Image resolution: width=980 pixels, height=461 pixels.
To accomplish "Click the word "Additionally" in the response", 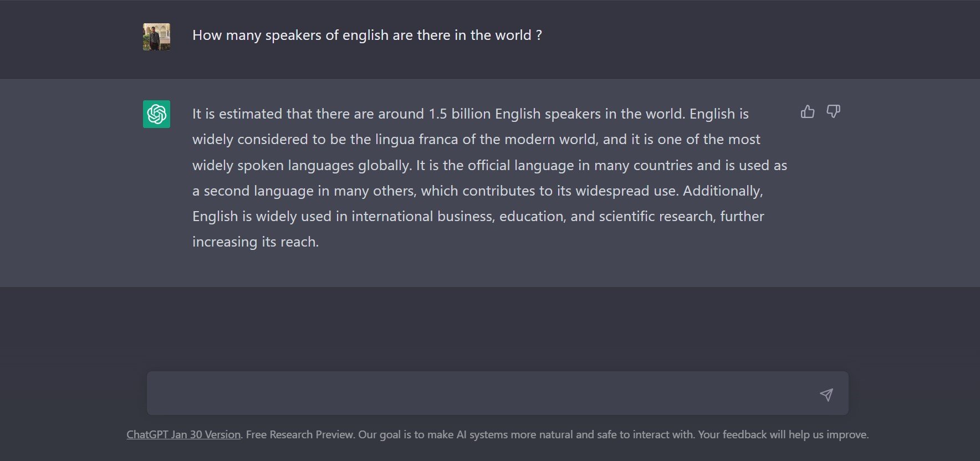I will coord(722,191).
